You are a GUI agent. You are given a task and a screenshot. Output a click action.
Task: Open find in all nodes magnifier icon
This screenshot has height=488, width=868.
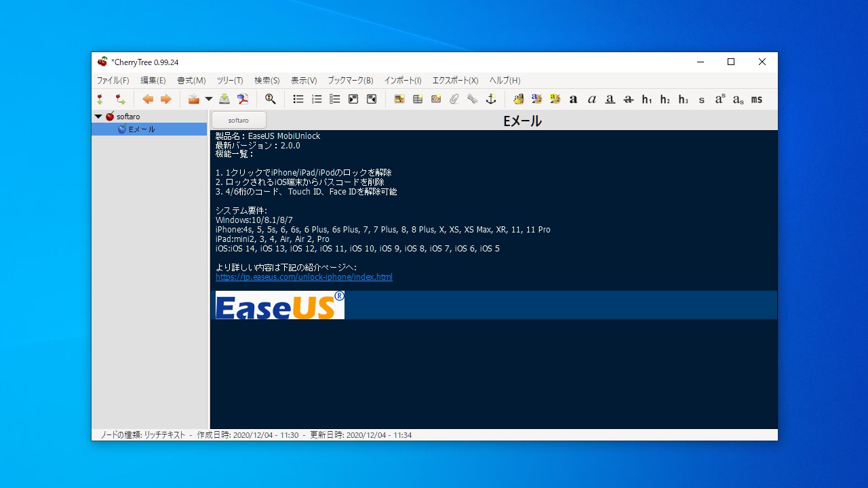coord(271,99)
